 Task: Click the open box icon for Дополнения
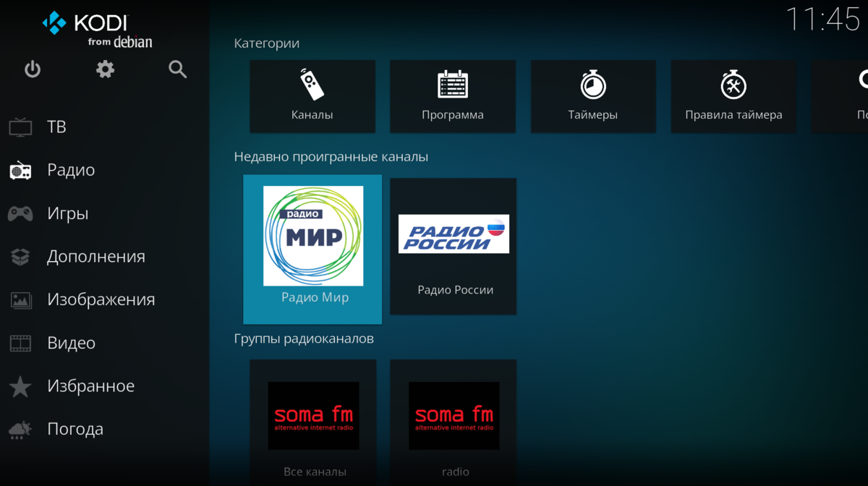[20, 257]
